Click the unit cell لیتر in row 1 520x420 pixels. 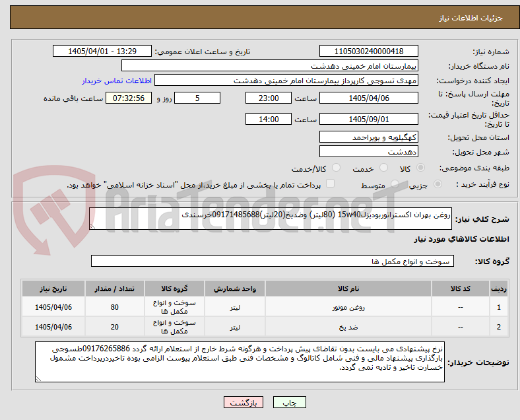point(235,307)
